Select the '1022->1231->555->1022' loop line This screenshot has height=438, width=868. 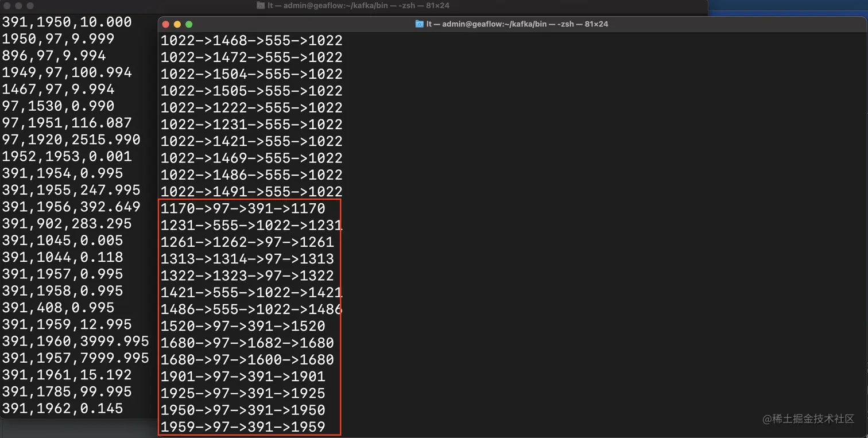pyautogui.click(x=251, y=125)
